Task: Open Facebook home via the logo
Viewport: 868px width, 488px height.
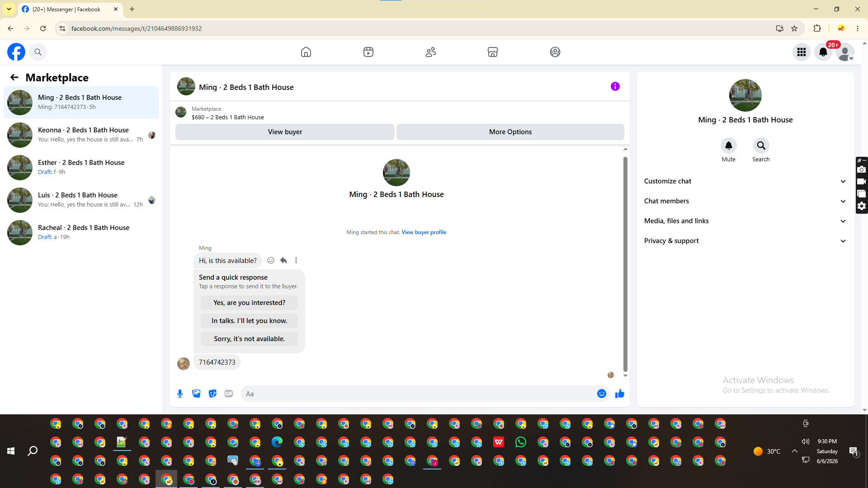Action: [16, 52]
